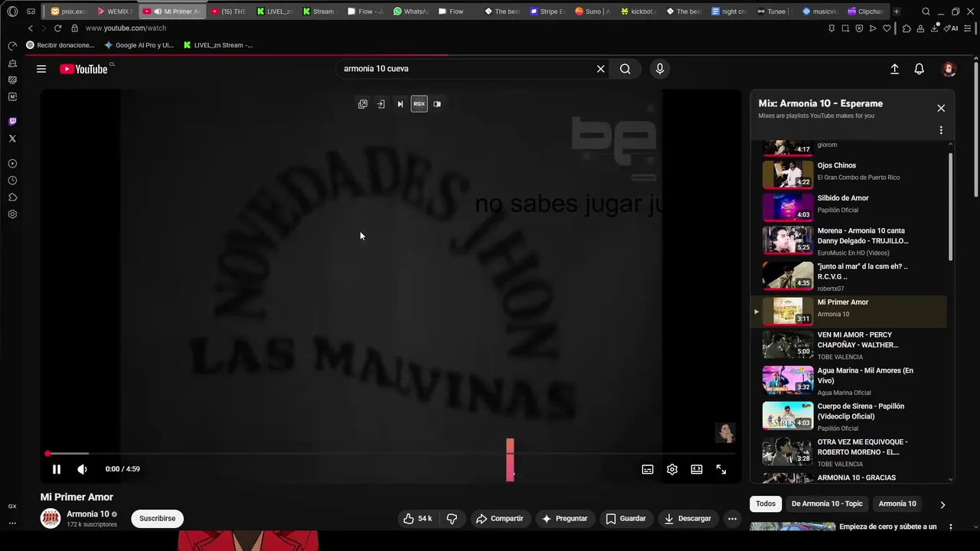The height and width of the screenshot is (551, 980).
Task: Switch to the Suno browser tab
Action: tap(592, 11)
